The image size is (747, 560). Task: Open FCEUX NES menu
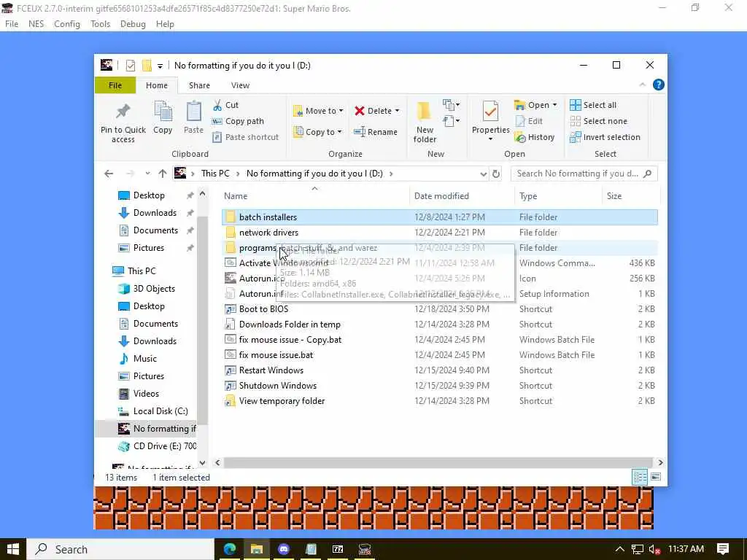pyautogui.click(x=36, y=24)
